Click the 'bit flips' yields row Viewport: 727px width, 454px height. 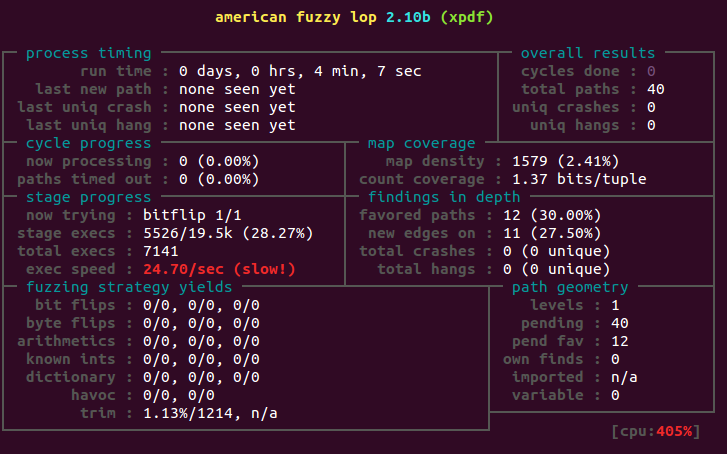[147, 305]
